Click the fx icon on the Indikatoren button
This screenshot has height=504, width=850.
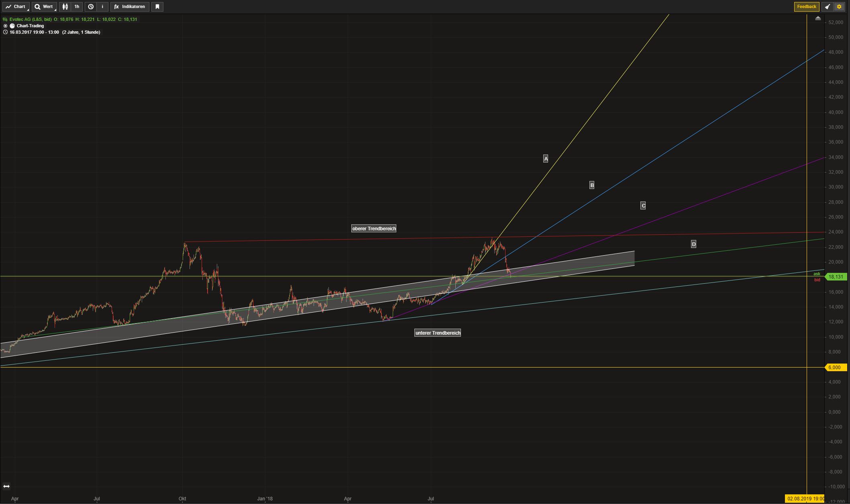point(116,6)
